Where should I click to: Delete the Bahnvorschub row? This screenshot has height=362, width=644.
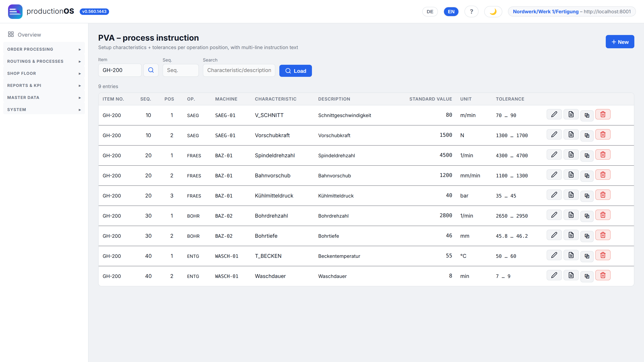click(x=603, y=175)
